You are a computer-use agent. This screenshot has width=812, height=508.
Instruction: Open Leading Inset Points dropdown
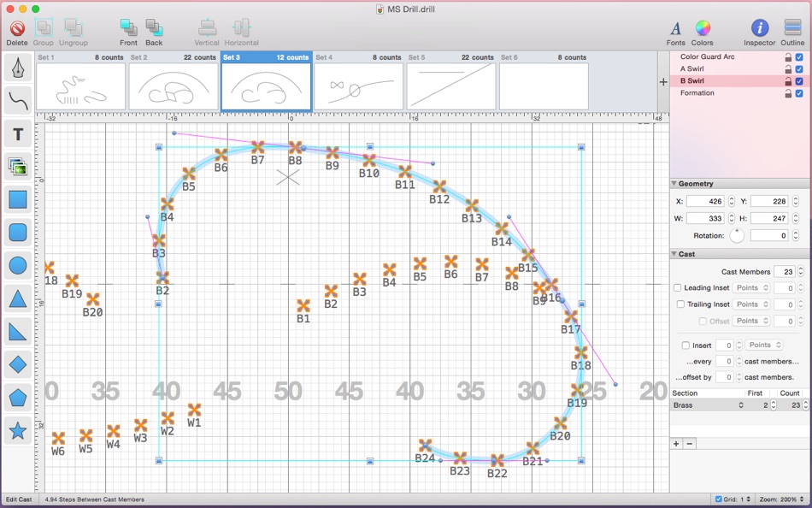(x=751, y=287)
